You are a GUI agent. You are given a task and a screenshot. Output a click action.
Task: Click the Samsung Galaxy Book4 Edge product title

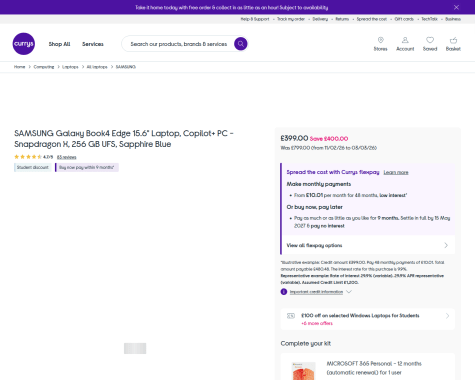pyautogui.click(x=124, y=139)
